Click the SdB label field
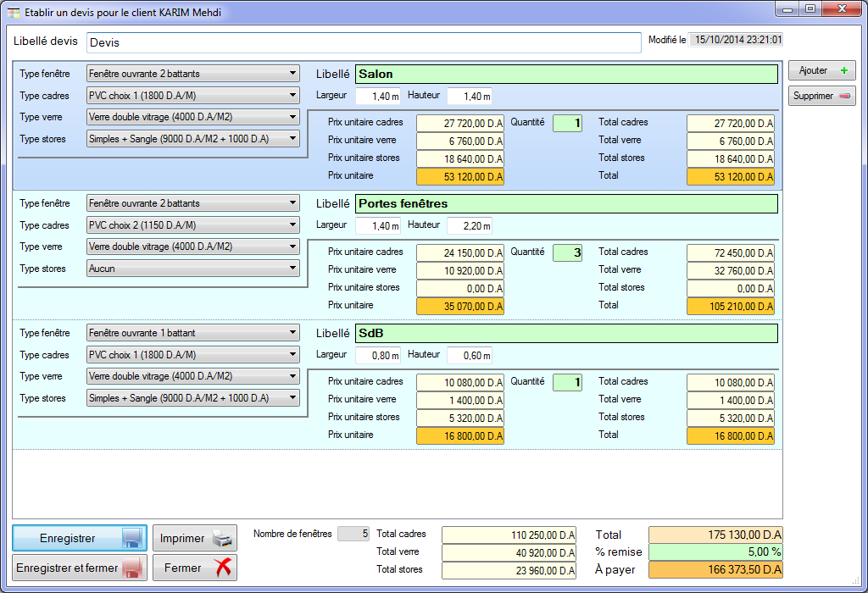The height and width of the screenshot is (593, 868). click(565, 334)
